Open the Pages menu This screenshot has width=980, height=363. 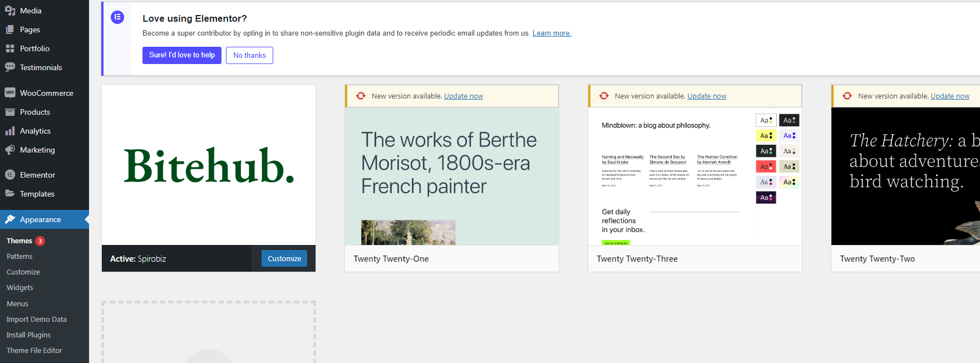(45, 30)
